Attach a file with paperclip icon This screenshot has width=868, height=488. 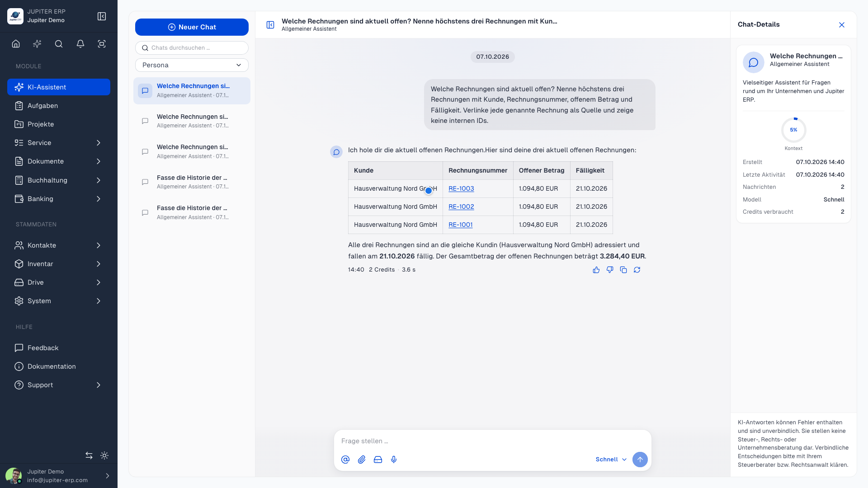click(x=362, y=460)
